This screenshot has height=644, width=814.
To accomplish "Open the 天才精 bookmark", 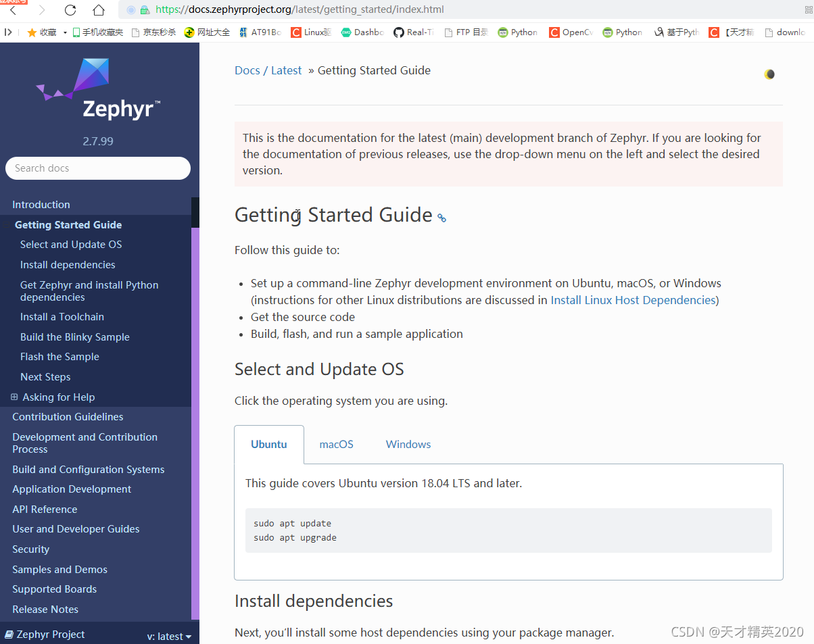I will pyautogui.click(x=732, y=32).
